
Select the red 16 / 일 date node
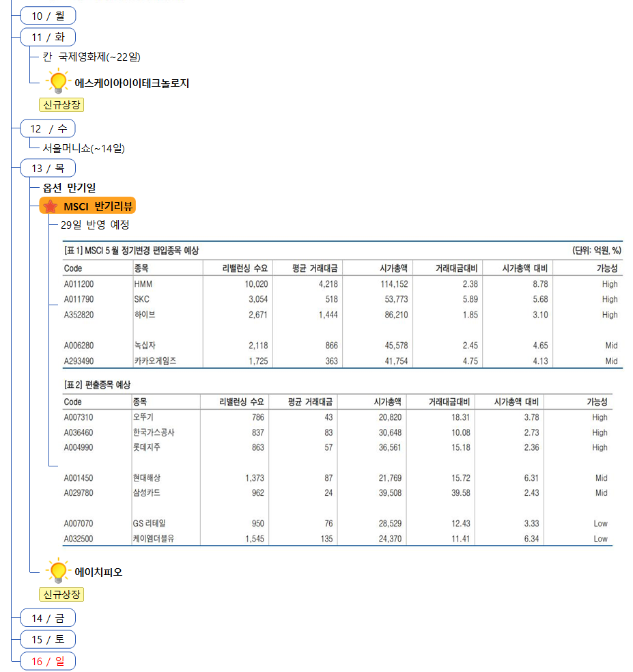48,661
